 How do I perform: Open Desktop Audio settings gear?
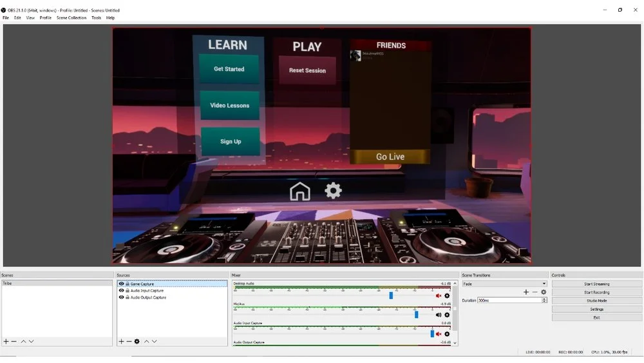pos(447,295)
